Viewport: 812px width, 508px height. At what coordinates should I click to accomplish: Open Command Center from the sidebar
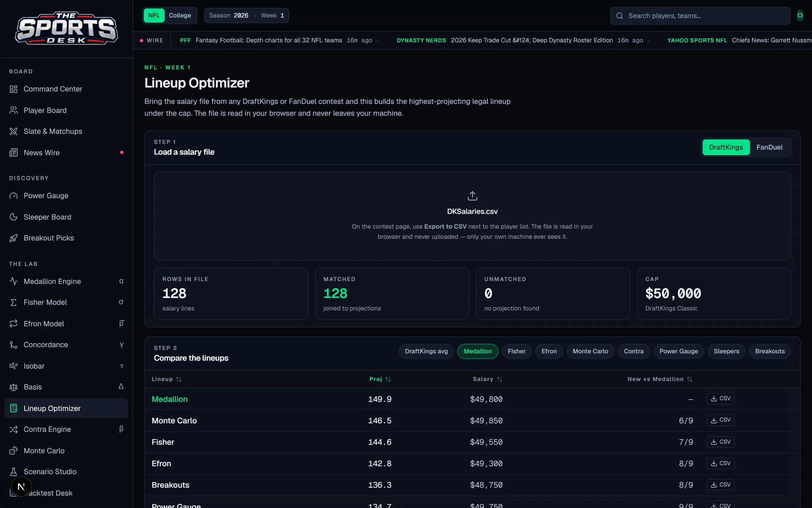[x=66, y=89]
